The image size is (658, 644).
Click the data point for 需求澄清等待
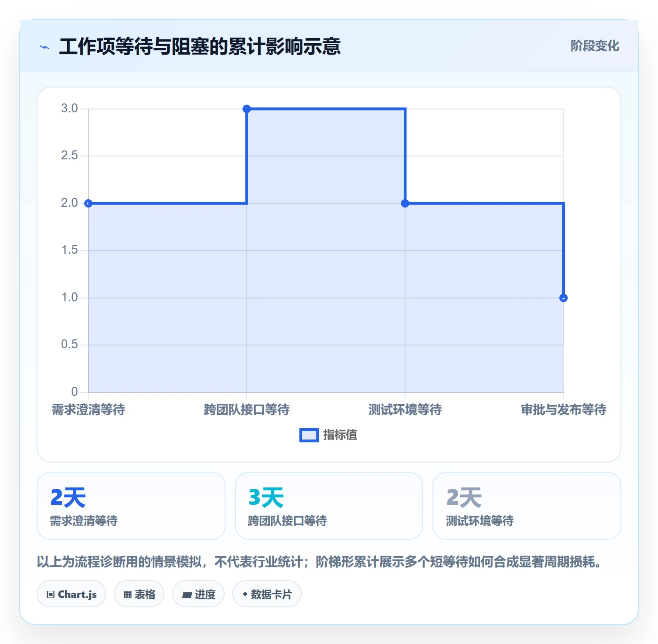88,204
